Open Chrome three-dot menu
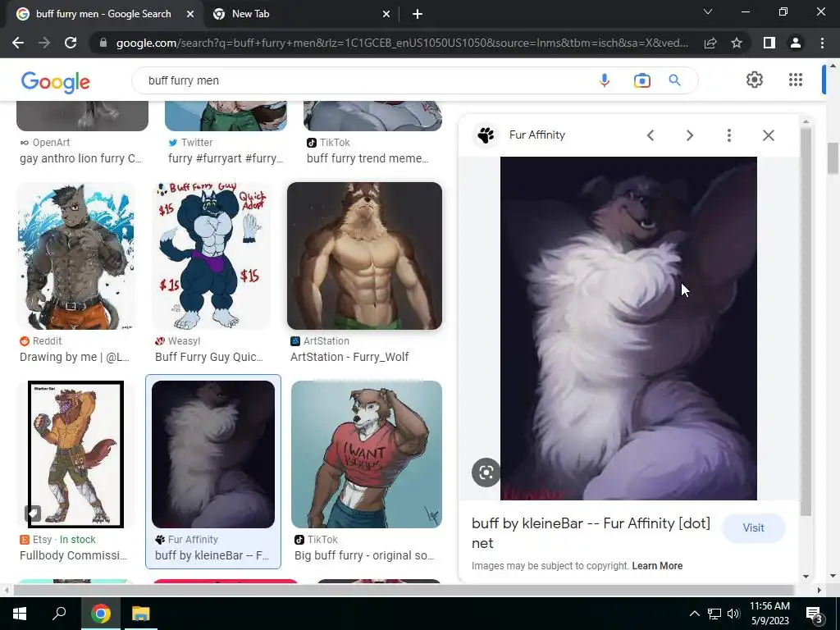This screenshot has height=630, width=840. coord(822,43)
